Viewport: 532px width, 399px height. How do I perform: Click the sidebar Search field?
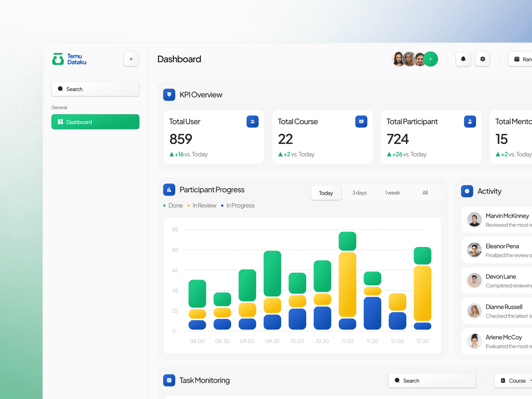tap(95, 89)
